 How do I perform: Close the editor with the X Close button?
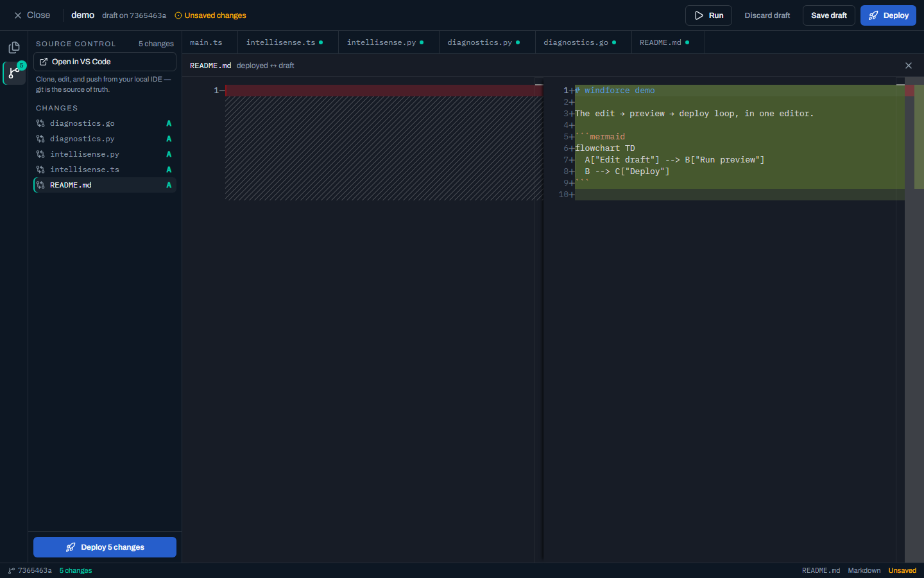pos(32,15)
